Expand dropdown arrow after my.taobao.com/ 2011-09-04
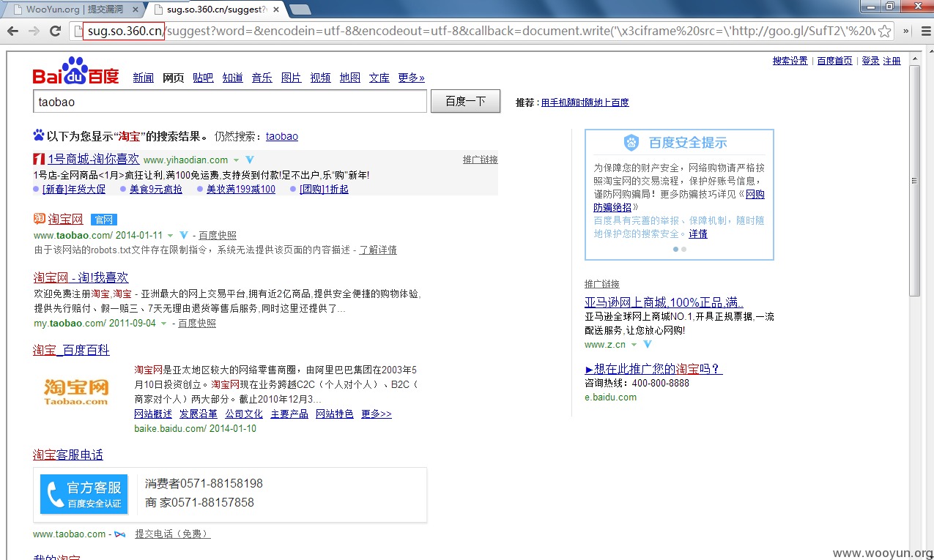Viewport: 934px width, 560px height. tap(163, 324)
